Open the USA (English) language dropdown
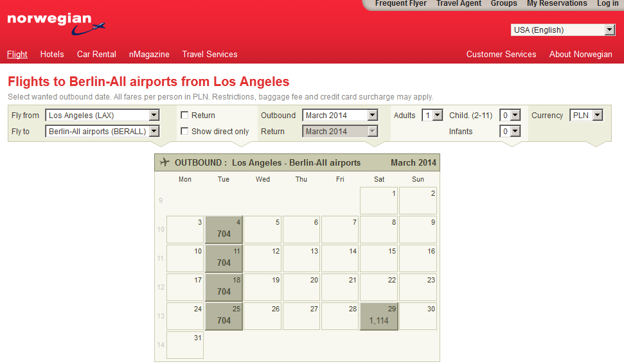The image size is (624, 364). [x=563, y=30]
